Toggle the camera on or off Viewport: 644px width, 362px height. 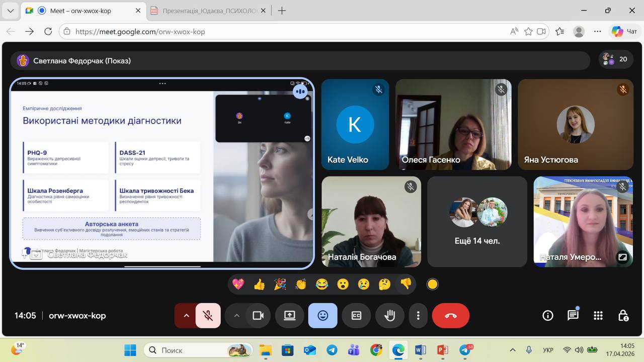(x=258, y=316)
